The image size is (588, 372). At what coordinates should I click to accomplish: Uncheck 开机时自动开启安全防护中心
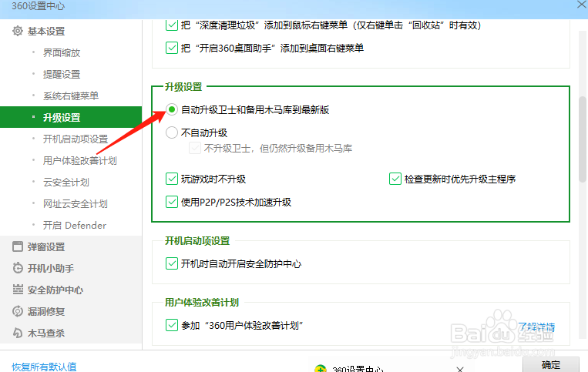pos(172,263)
